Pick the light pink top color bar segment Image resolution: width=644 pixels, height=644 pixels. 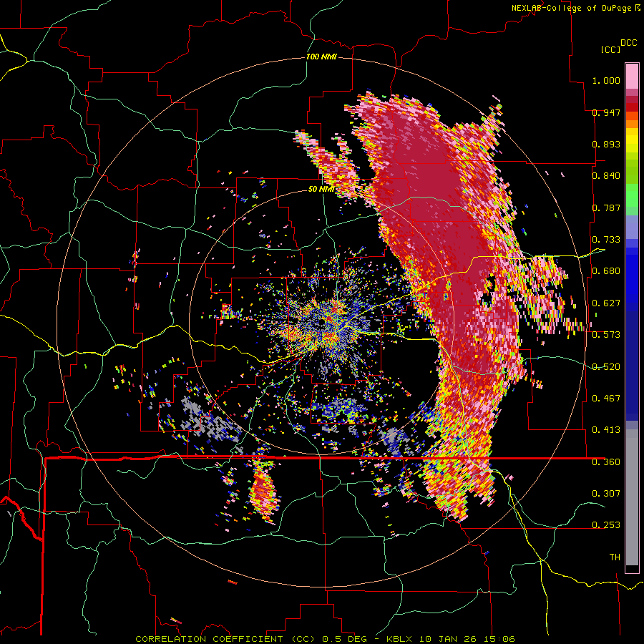632,76
